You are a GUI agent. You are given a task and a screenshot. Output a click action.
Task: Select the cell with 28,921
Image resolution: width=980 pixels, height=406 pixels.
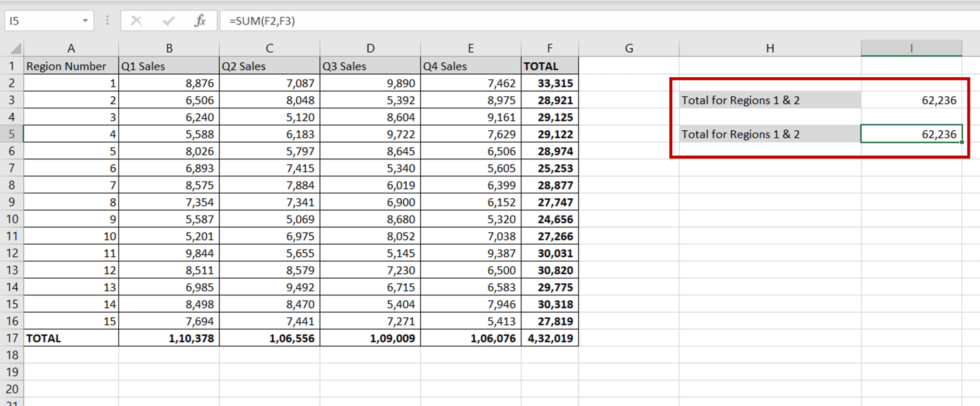[x=549, y=100]
